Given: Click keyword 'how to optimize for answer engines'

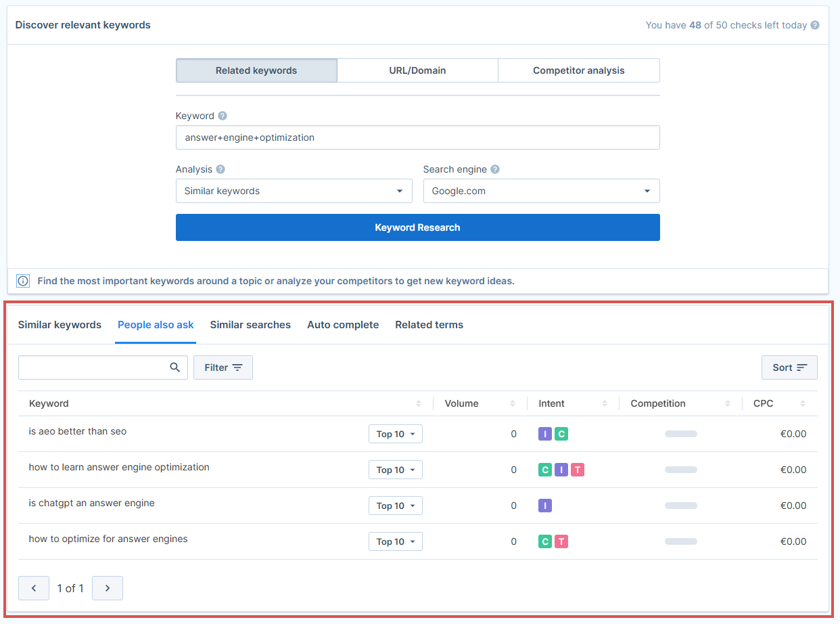Looking at the screenshot, I should click(x=108, y=539).
